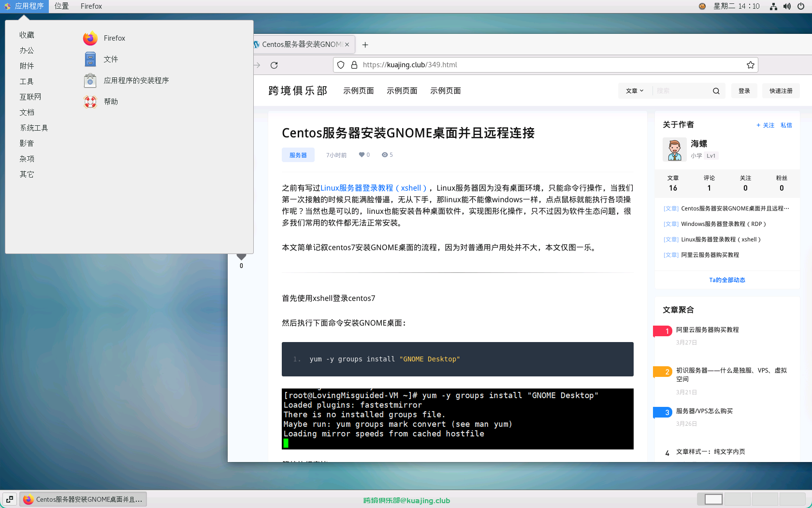Close the Centos服务器安装GNOME browser tab
The image size is (812, 508).
click(x=347, y=45)
